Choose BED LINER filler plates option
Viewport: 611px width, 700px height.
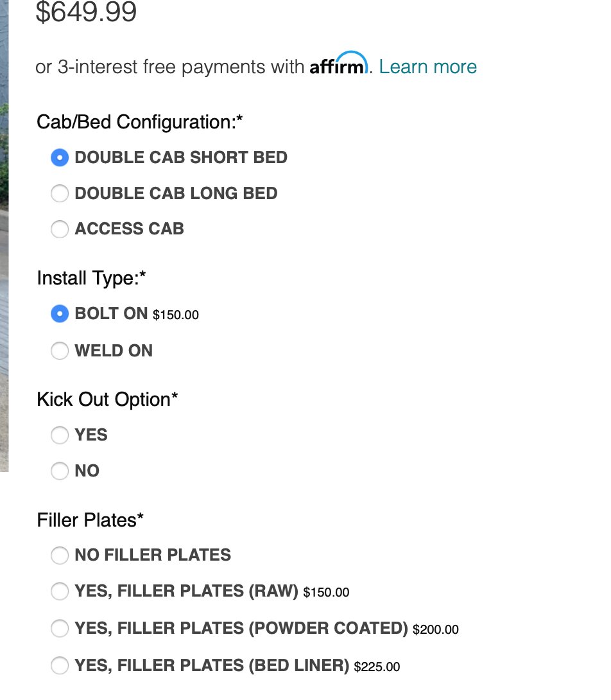point(59,665)
